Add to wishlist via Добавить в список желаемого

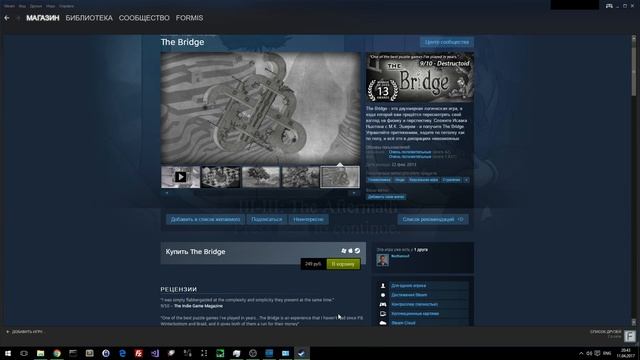205,219
